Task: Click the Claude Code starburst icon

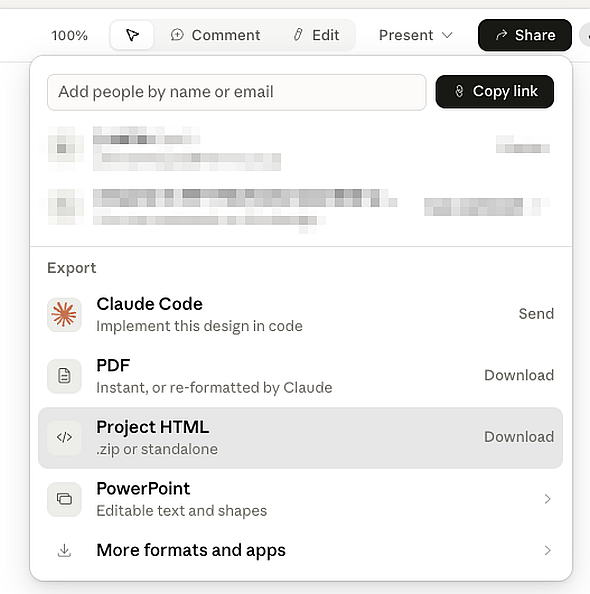Action: tap(64, 314)
